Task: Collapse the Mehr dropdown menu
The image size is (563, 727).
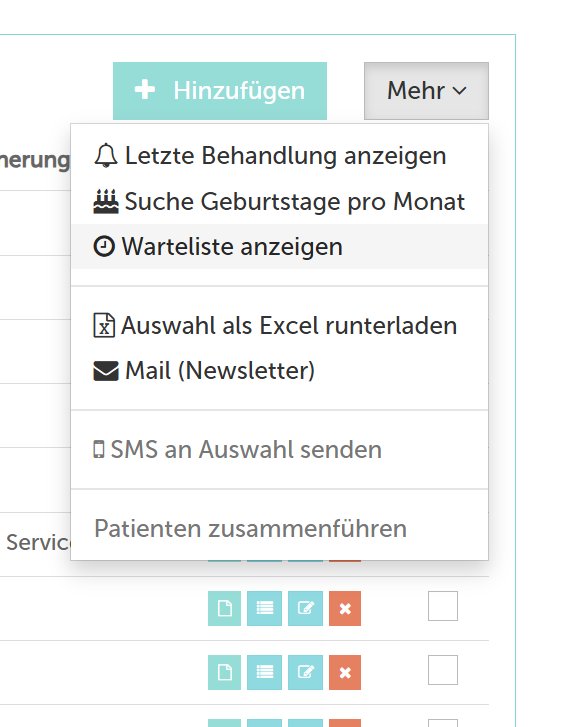Action: pos(426,91)
